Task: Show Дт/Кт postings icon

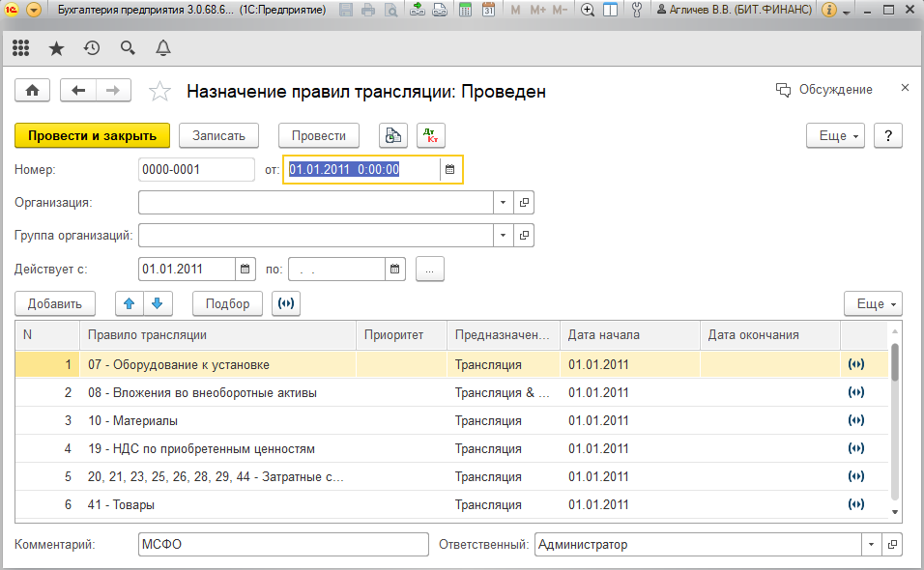Action: 430,136
